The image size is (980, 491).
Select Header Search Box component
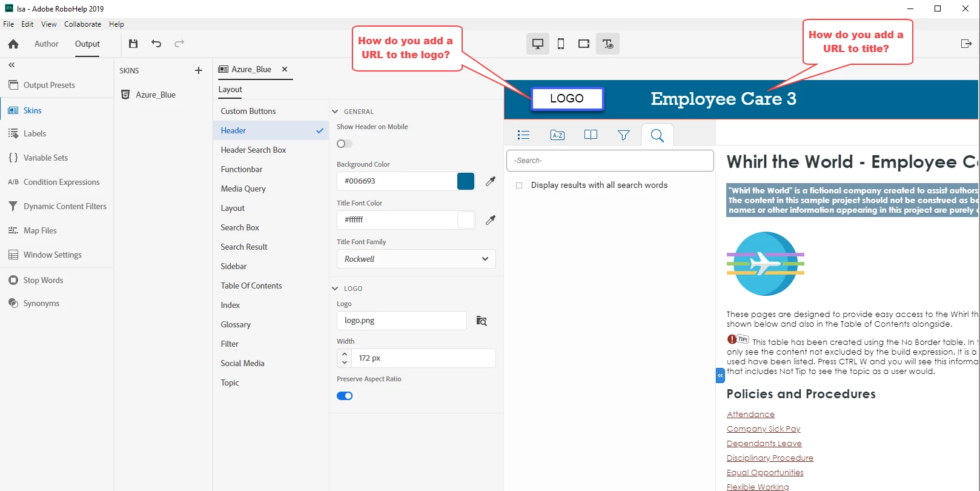point(253,150)
